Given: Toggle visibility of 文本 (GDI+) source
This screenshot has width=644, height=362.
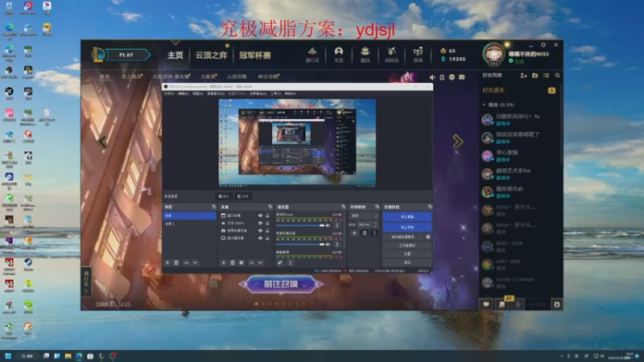Looking at the screenshot, I should pos(260,223).
